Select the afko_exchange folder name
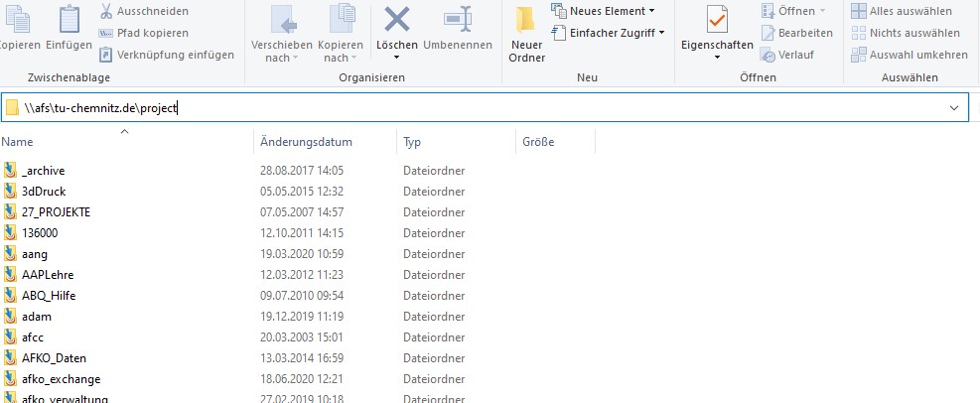 (61, 379)
